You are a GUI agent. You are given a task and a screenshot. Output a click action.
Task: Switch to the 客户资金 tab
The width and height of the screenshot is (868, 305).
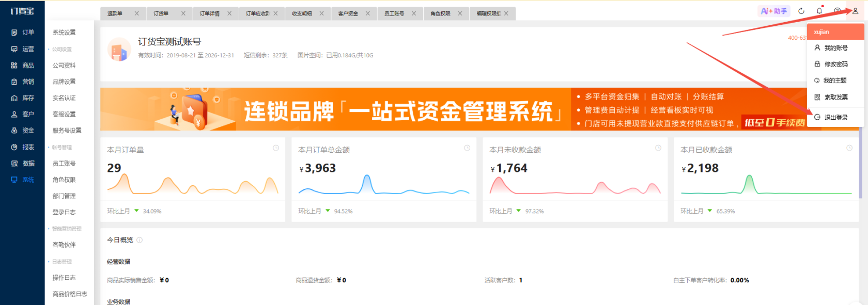[348, 13]
